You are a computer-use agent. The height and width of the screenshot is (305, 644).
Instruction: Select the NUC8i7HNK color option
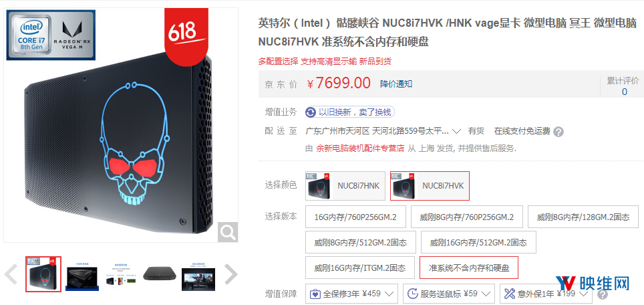pos(345,186)
